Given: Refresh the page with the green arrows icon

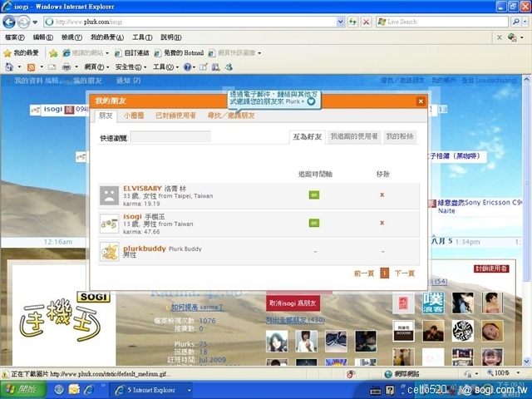Looking at the screenshot, I should 352,22.
